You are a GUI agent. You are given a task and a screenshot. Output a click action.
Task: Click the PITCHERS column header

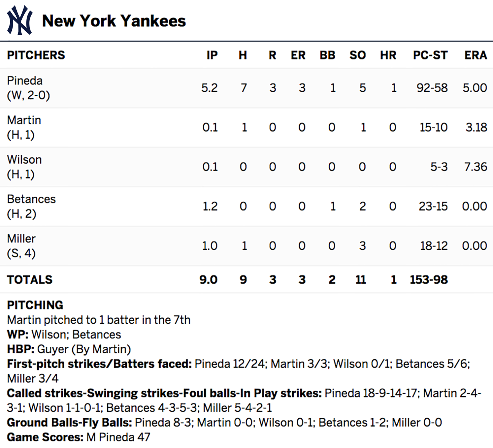[36, 55]
